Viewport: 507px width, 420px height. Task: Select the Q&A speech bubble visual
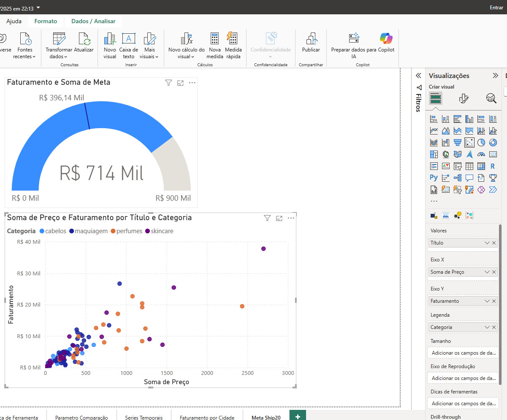click(x=469, y=178)
